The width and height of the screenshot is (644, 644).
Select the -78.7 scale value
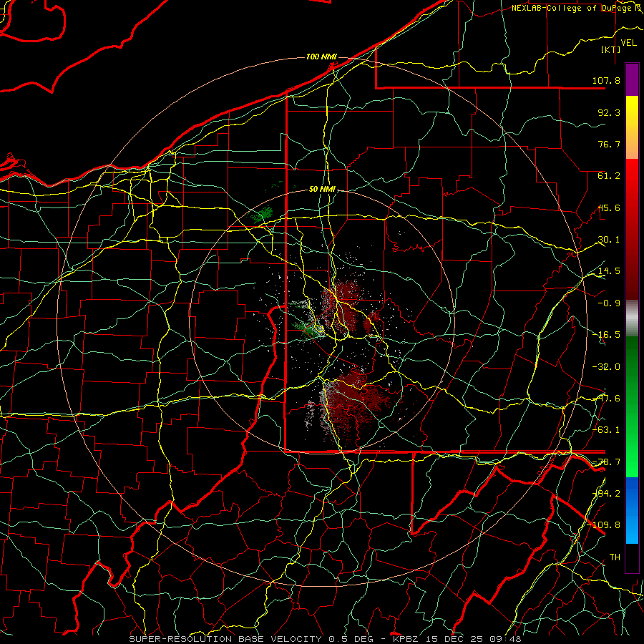pos(606,462)
